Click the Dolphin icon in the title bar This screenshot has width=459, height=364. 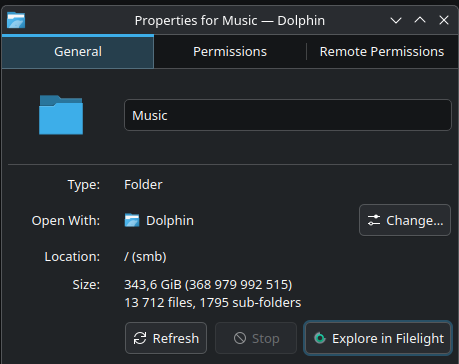(16, 20)
